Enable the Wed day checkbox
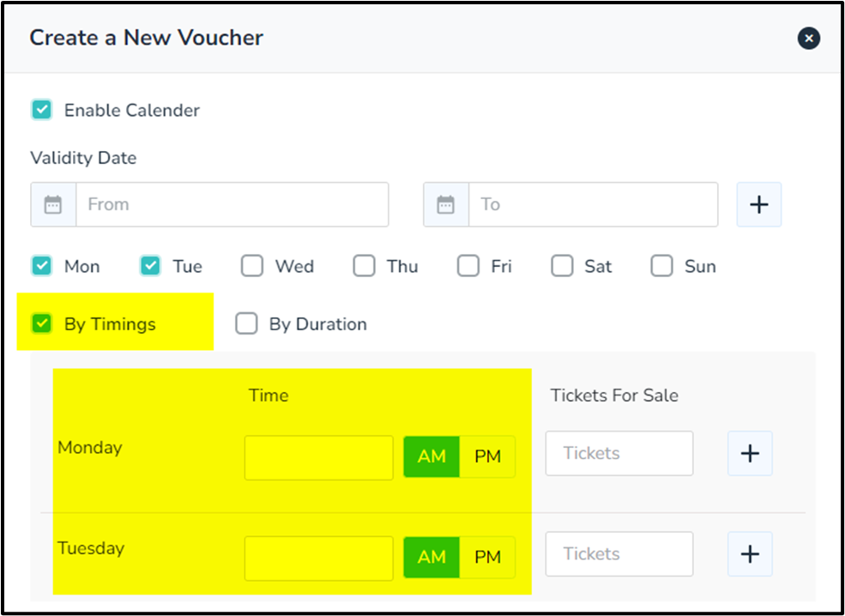The width and height of the screenshot is (845, 616). click(252, 266)
